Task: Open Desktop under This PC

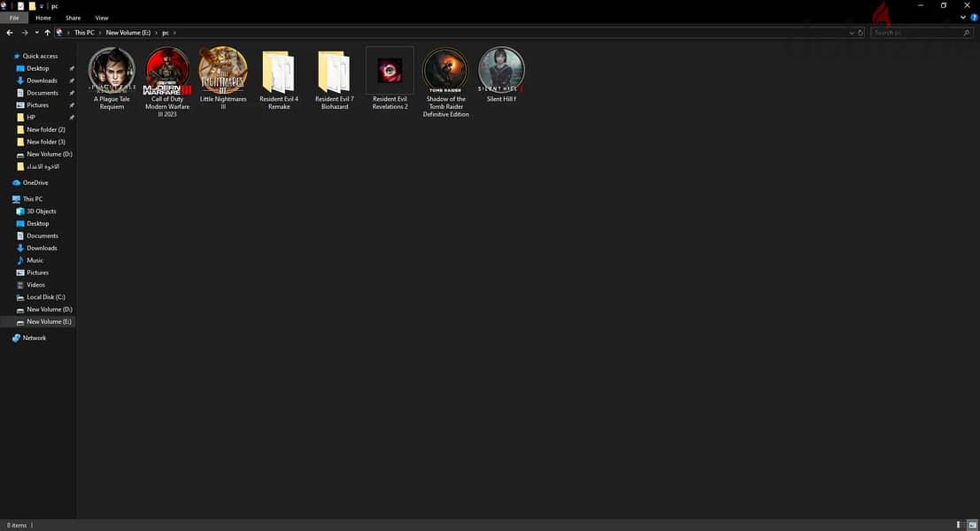Action: pos(37,224)
